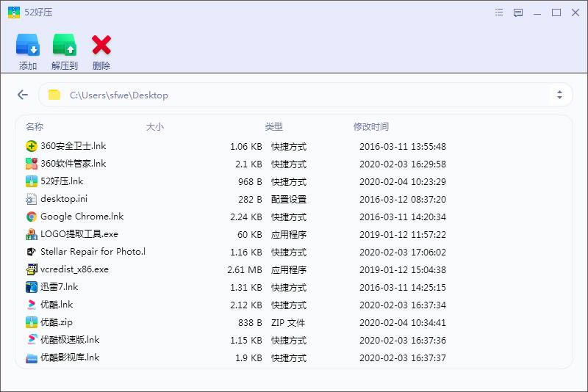This screenshot has height=392, width=588.
Task: Click the 迅雷7.lnk file icon
Action: [32, 287]
